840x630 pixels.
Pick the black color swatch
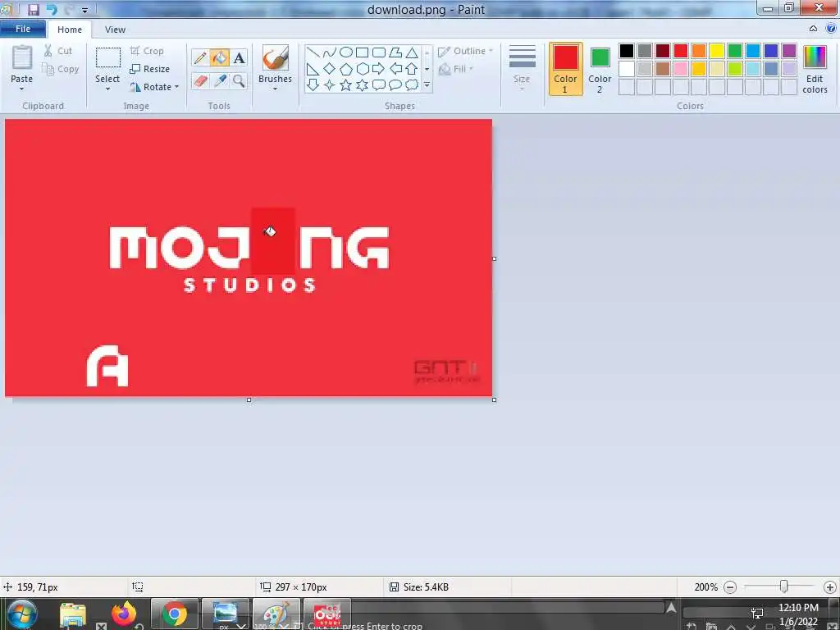(626, 50)
